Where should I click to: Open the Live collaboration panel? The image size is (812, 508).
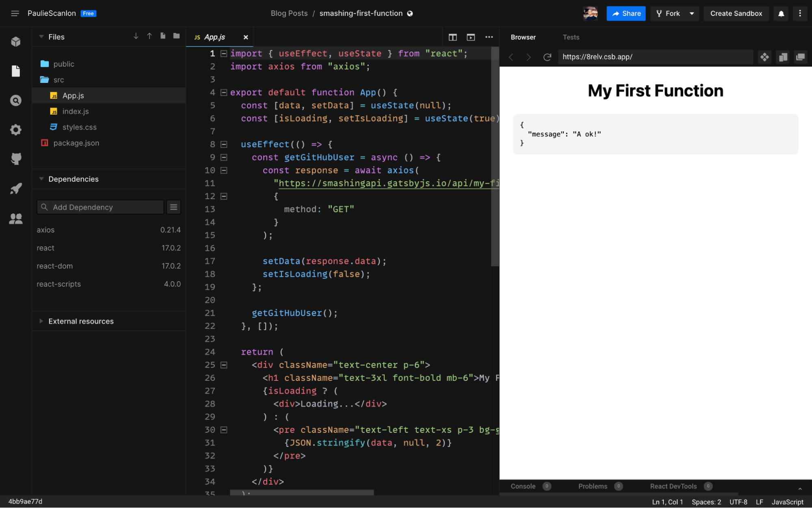coord(15,218)
